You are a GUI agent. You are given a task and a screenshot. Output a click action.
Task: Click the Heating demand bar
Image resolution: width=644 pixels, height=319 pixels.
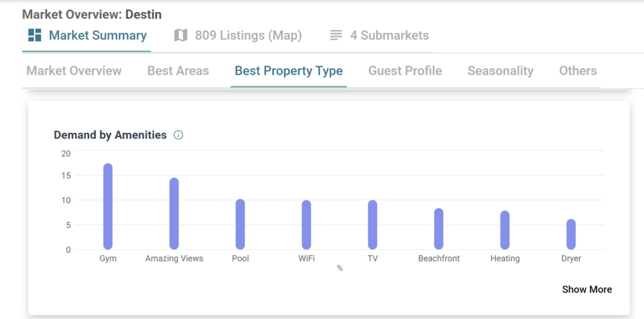[x=505, y=230]
